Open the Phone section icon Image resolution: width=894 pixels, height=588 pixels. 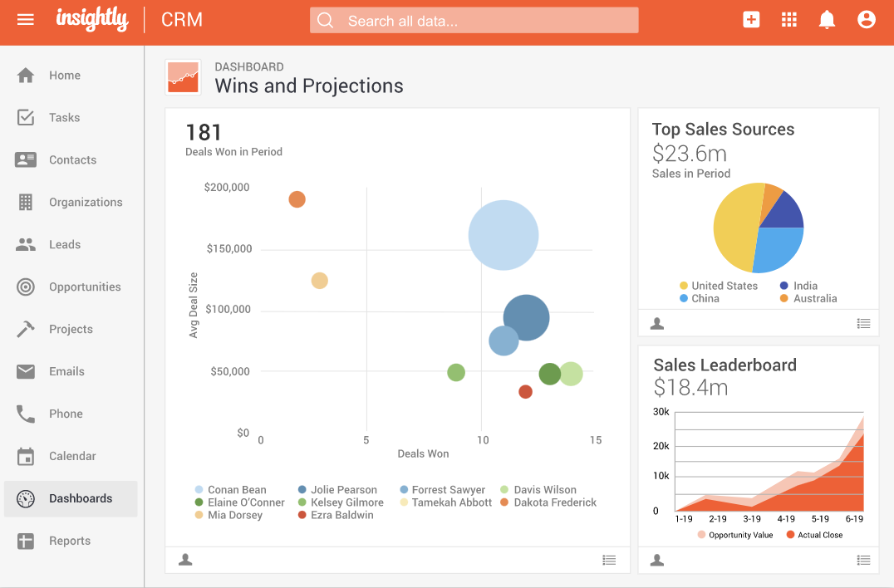click(x=27, y=414)
